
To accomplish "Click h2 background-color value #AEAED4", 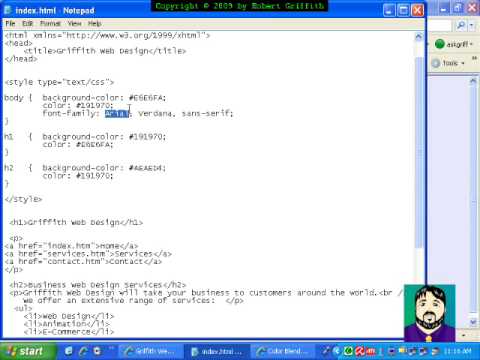I will tap(147, 168).
